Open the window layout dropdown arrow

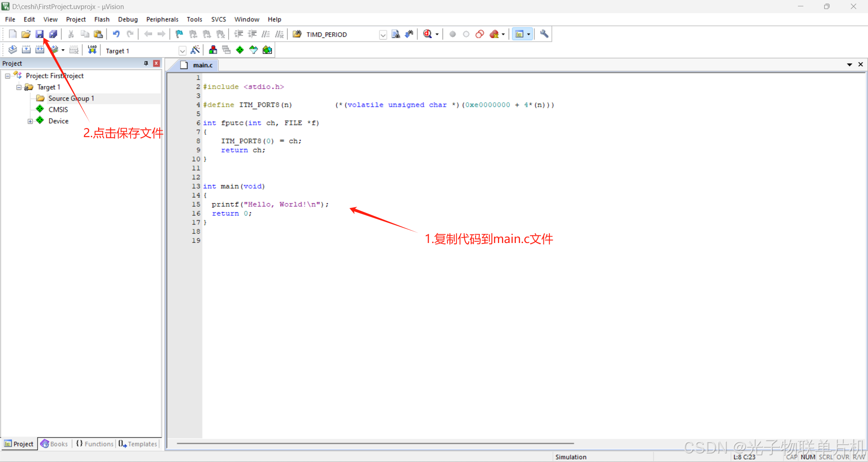(x=528, y=34)
